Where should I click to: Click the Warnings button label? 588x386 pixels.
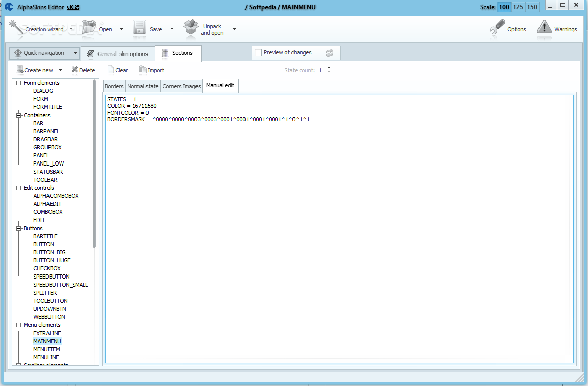565,29
